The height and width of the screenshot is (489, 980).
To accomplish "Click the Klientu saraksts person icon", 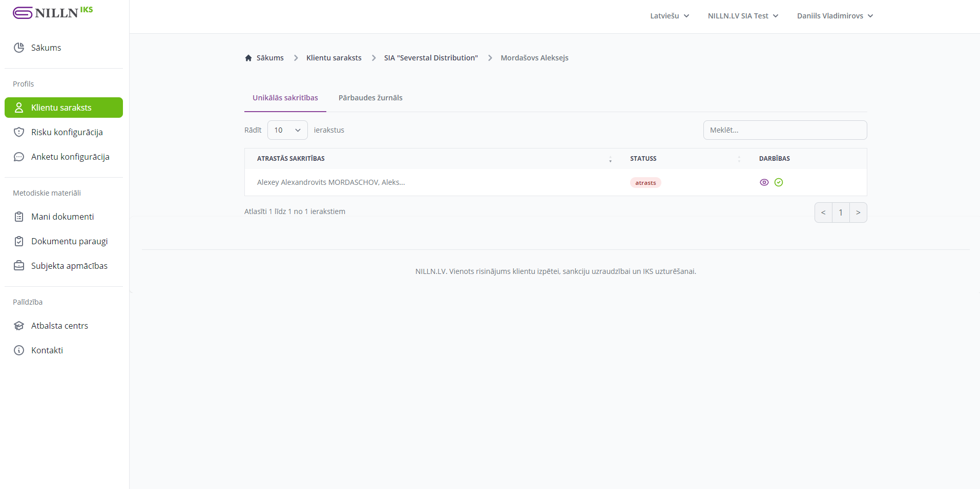I will (19, 108).
